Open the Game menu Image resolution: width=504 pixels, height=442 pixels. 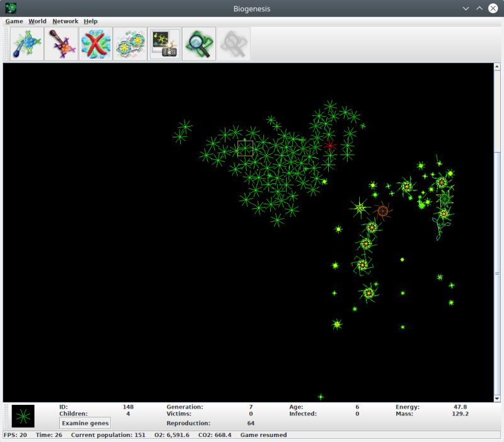(x=14, y=21)
